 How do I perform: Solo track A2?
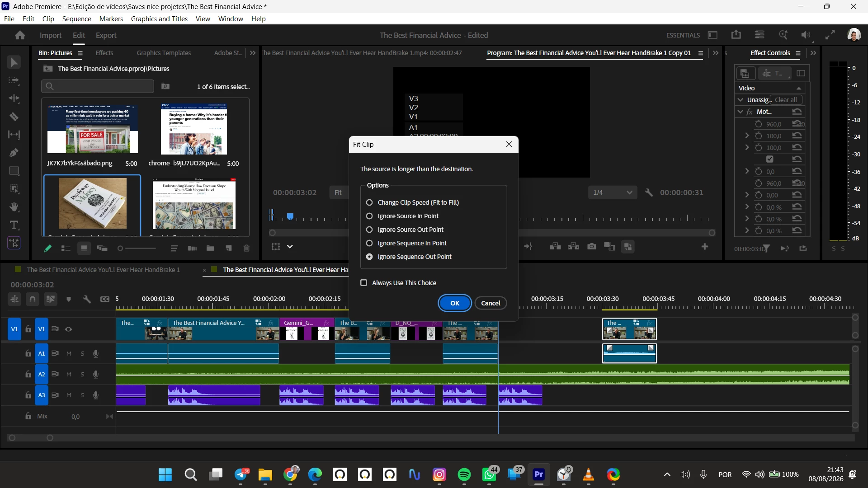pos(82,374)
